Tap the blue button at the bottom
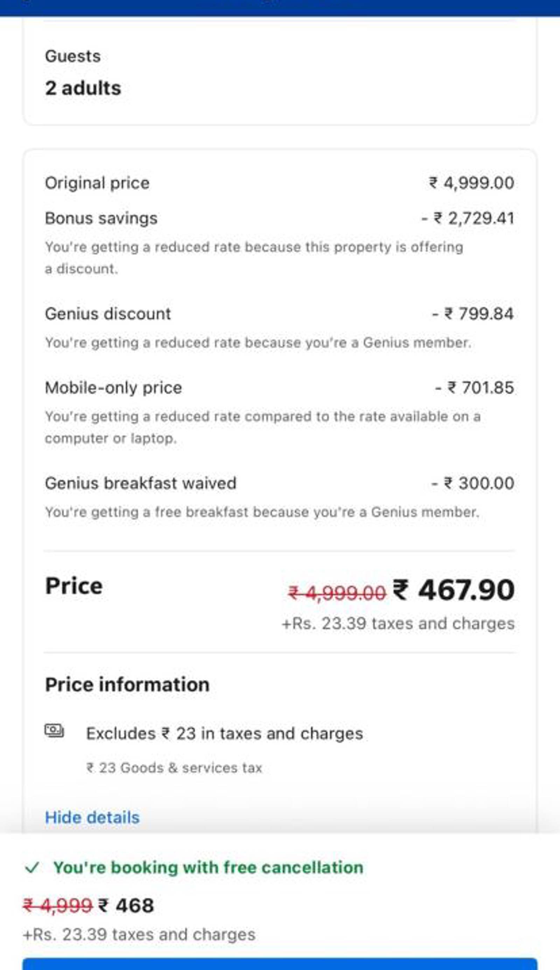 [280, 964]
